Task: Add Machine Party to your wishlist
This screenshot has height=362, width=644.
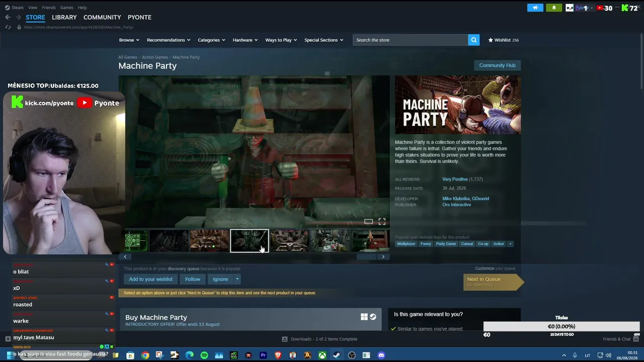Action: pos(150,279)
